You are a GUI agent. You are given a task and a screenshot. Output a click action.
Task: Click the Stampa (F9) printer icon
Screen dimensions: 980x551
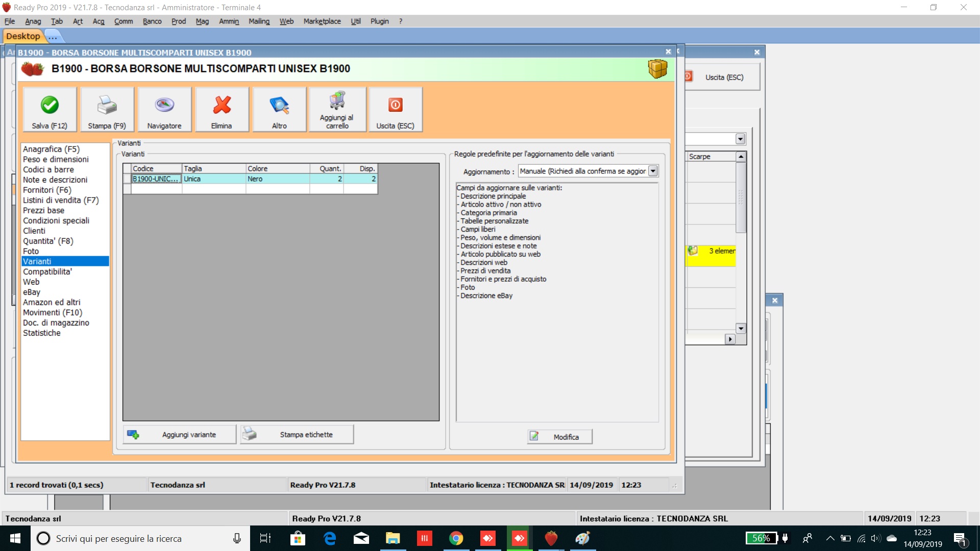(x=107, y=105)
